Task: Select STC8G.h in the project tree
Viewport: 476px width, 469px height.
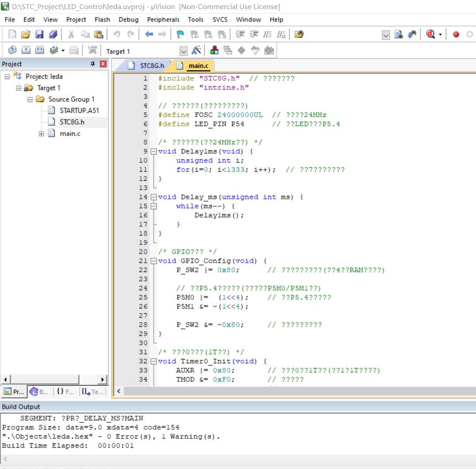Action: [72, 122]
